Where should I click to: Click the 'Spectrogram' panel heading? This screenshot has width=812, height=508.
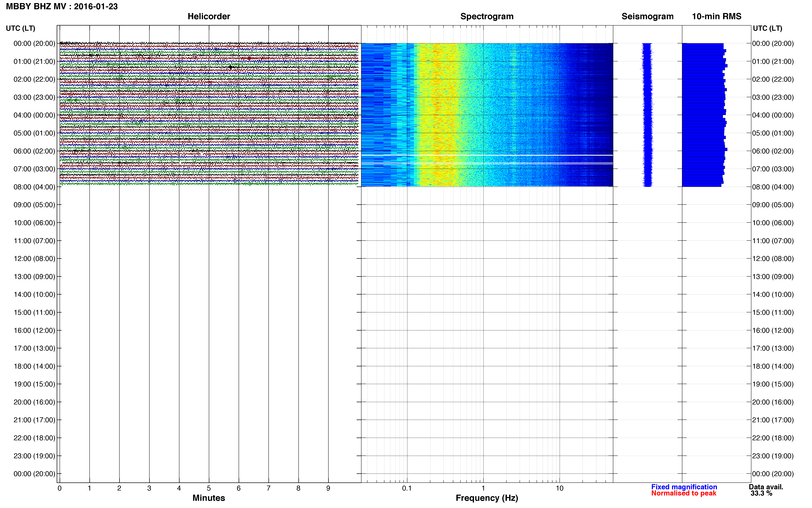(487, 16)
